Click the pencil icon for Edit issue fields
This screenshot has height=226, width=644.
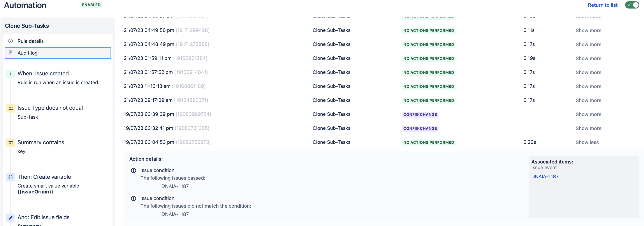pos(10,217)
